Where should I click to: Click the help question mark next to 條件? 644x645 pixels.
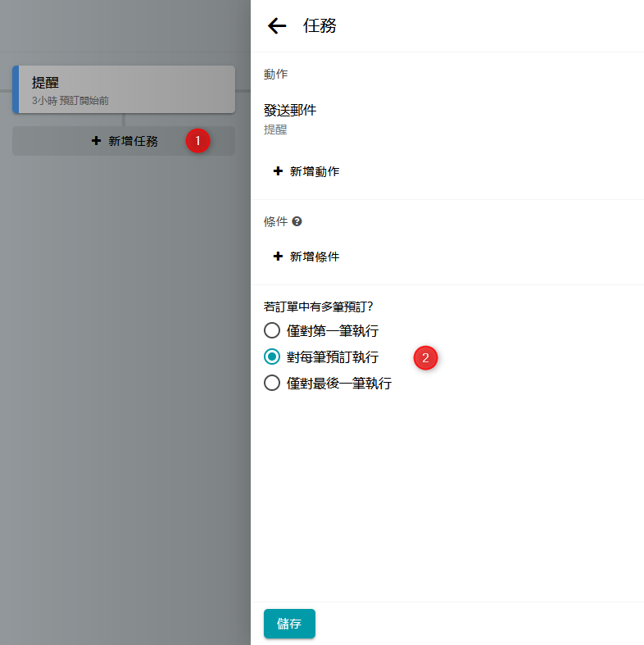point(297,221)
